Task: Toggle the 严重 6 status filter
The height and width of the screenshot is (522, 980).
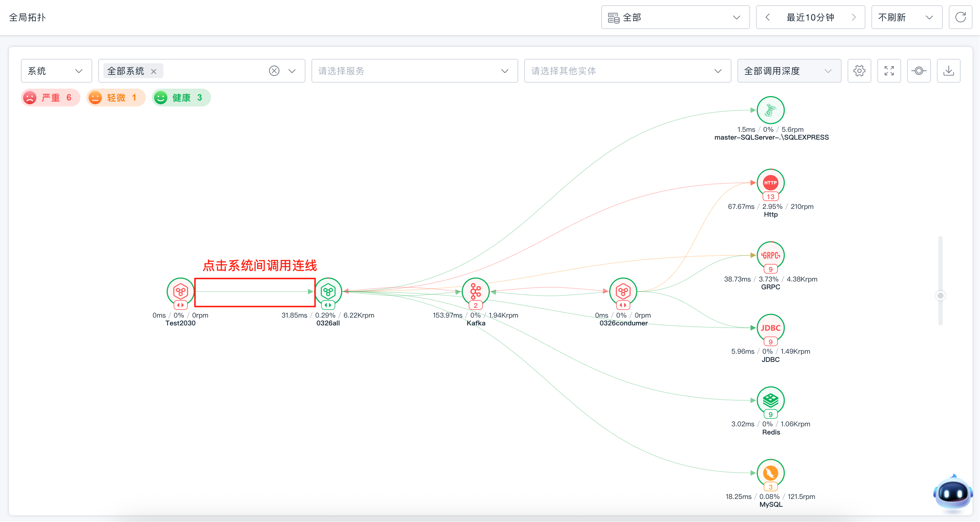Action: [51, 98]
